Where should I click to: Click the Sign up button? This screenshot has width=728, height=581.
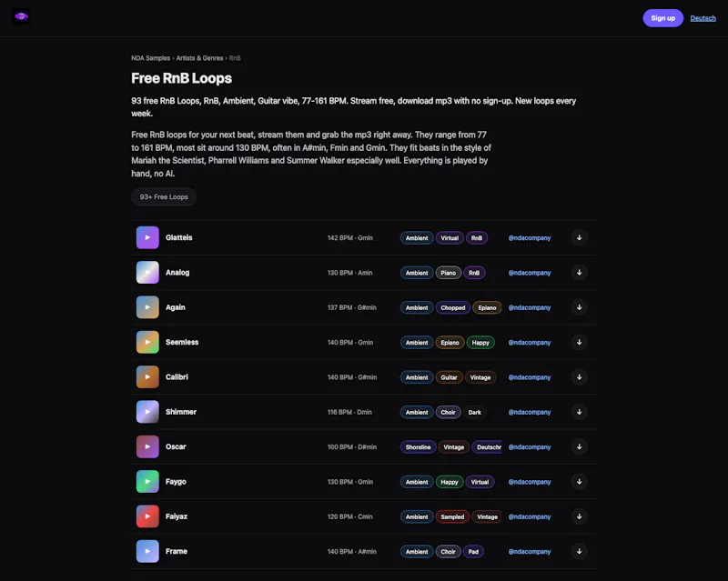click(662, 18)
